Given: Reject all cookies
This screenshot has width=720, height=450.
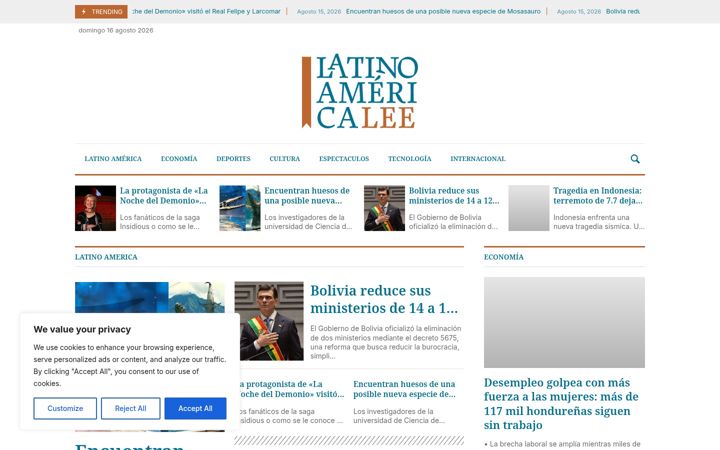Looking at the screenshot, I should coord(130,408).
